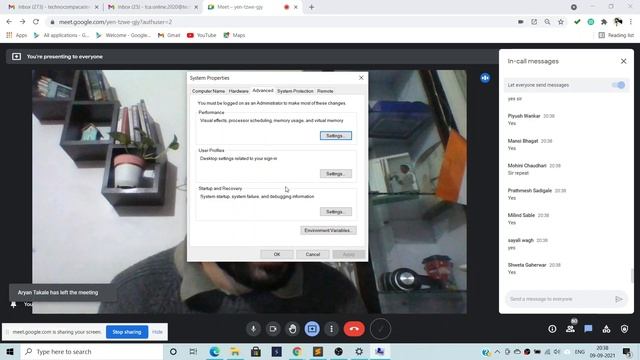The image size is (640, 360).
Task: Switch to first Gmail Inbox tab
Action: pos(53,7)
